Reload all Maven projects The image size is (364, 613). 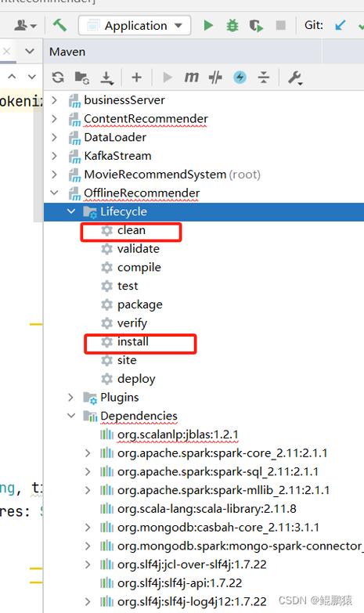pyautogui.click(x=58, y=78)
